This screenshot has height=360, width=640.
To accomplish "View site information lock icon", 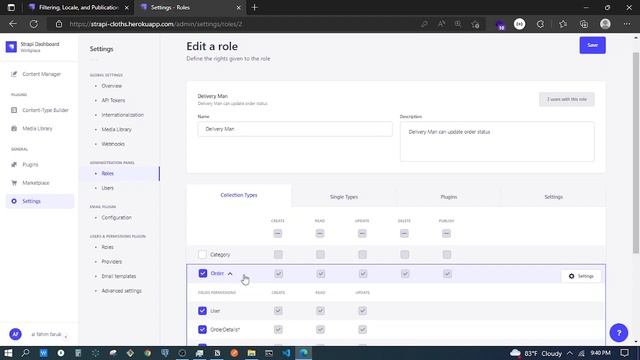I will tap(59, 24).
